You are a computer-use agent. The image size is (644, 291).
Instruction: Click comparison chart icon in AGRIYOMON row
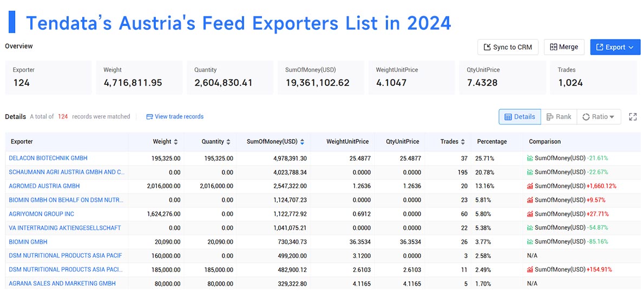click(530, 214)
